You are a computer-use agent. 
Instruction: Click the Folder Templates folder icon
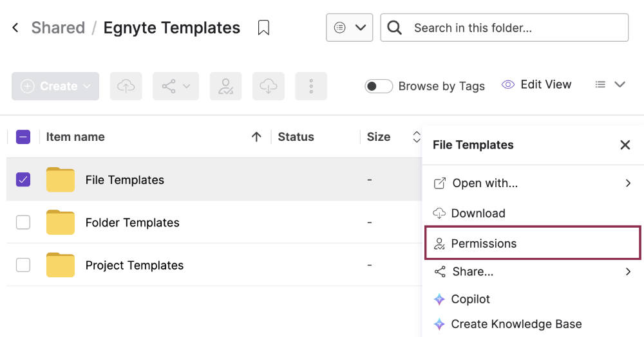[x=61, y=223]
